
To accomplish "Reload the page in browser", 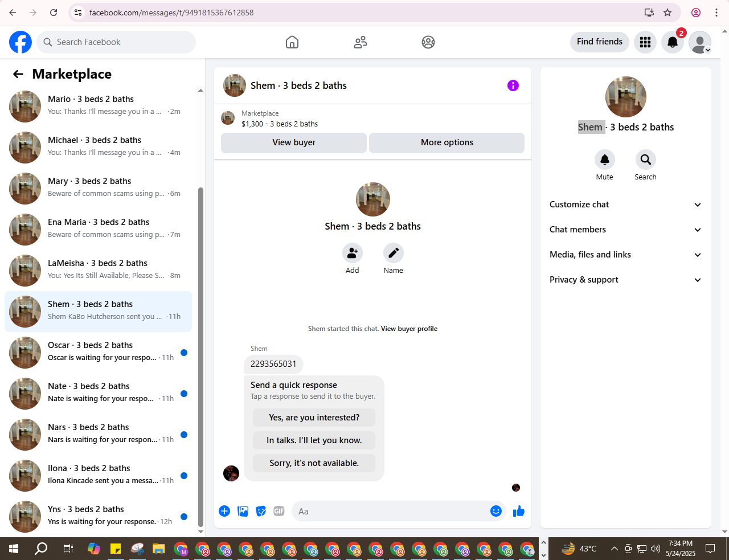I will 54,13.
